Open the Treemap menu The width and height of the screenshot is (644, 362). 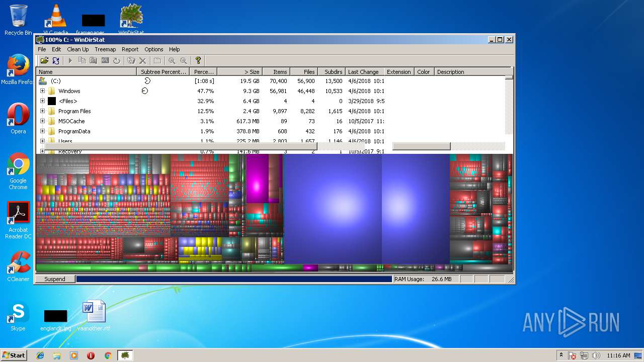click(105, 49)
